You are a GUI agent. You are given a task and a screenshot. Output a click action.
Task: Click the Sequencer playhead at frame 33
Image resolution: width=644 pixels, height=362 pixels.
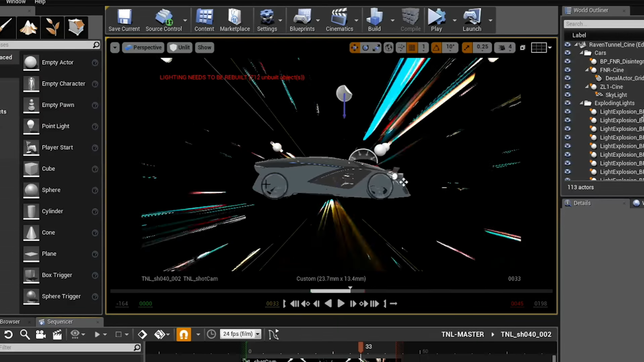tap(361, 347)
